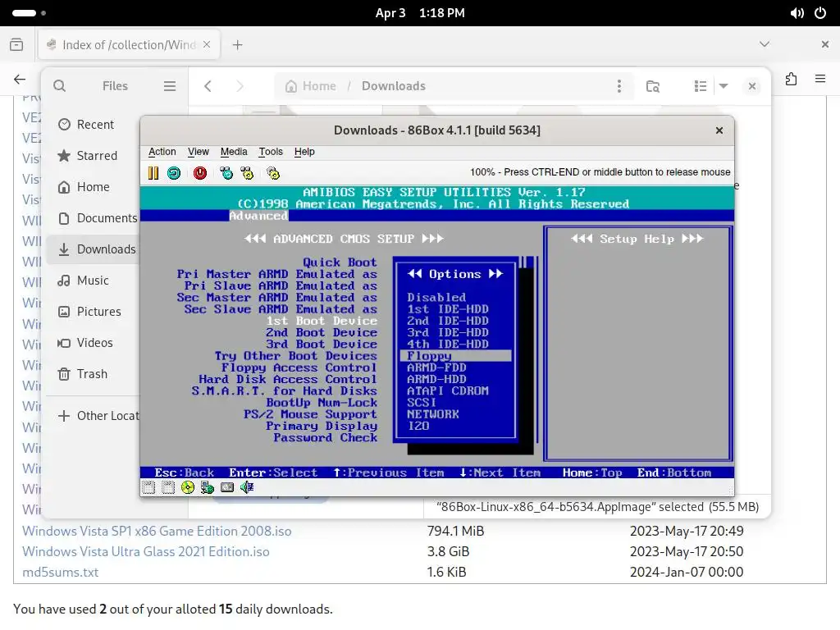Select NETWORK boot option

coord(432,414)
